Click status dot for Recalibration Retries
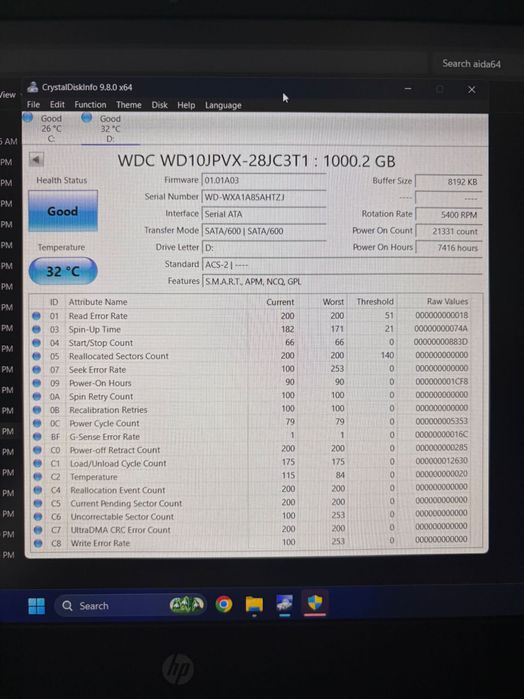Viewport: 524px width, 699px height. pyautogui.click(x=37, y=409)
